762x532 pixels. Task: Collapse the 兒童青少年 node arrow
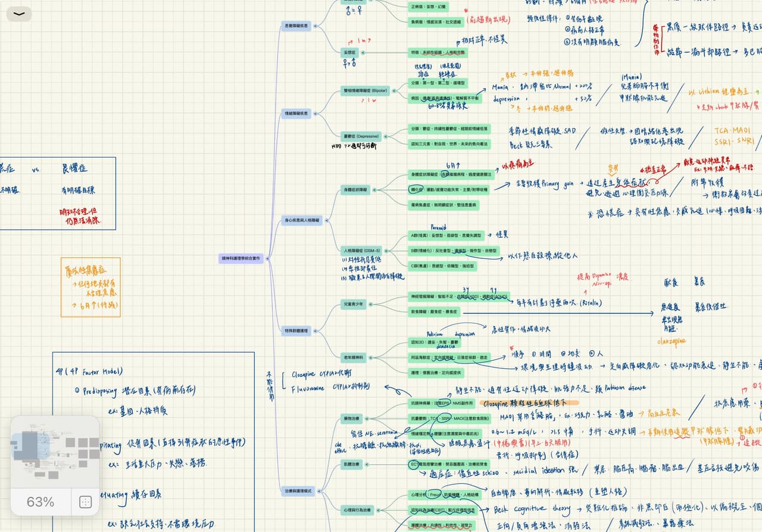click(369, 303)
